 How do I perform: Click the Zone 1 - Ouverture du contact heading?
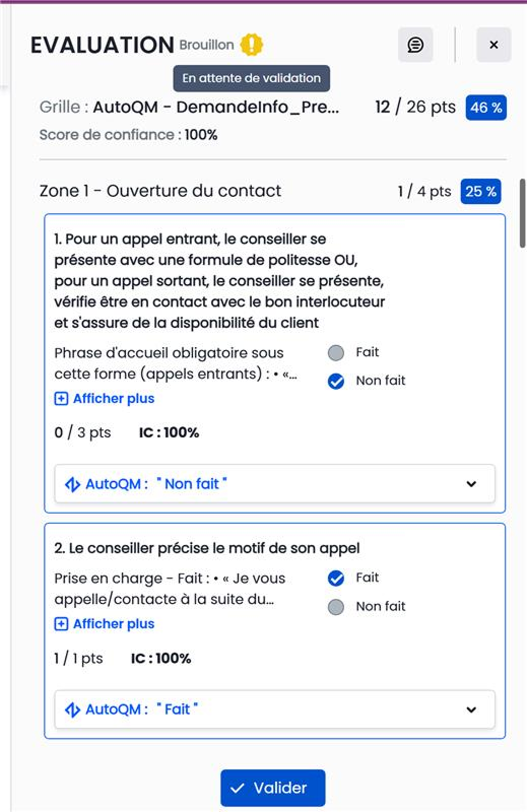[x=160, y=191]
